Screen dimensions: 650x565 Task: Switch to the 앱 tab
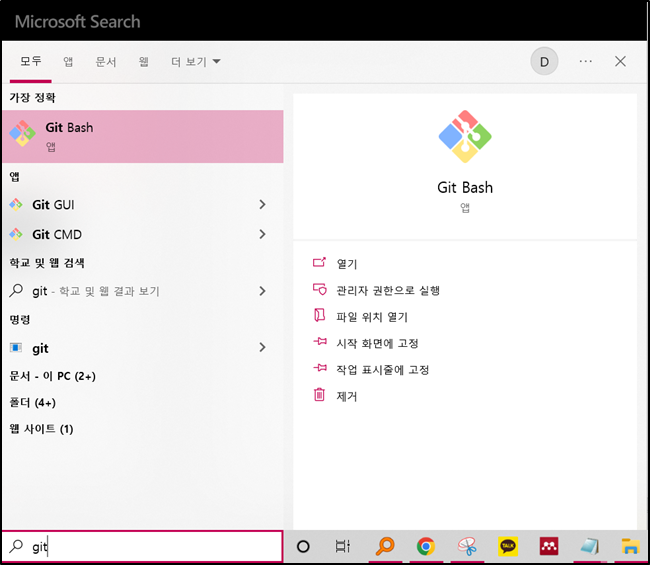pos(68,62)
